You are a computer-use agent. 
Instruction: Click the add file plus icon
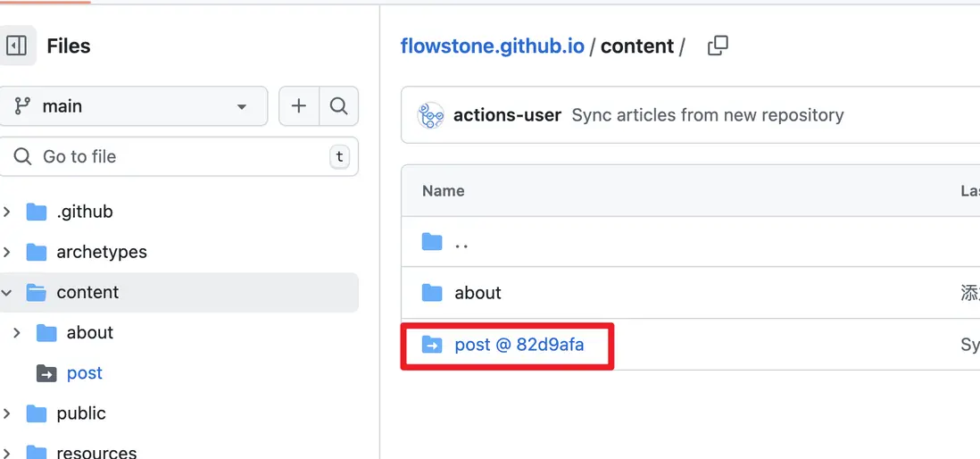[x=298, y=106]
